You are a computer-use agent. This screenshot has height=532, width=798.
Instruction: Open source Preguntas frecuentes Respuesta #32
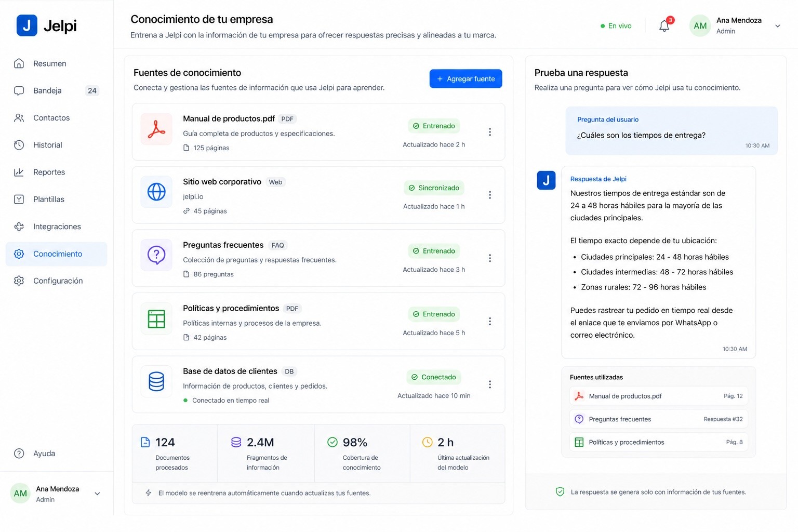[x=659, y=419]
